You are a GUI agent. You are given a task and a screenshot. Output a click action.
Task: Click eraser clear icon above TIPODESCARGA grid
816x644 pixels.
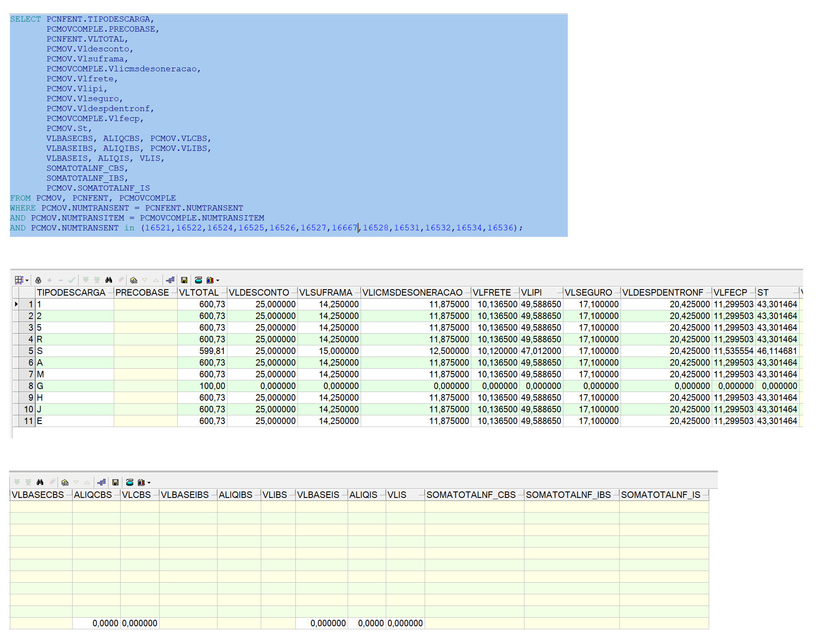coord(121,280)
